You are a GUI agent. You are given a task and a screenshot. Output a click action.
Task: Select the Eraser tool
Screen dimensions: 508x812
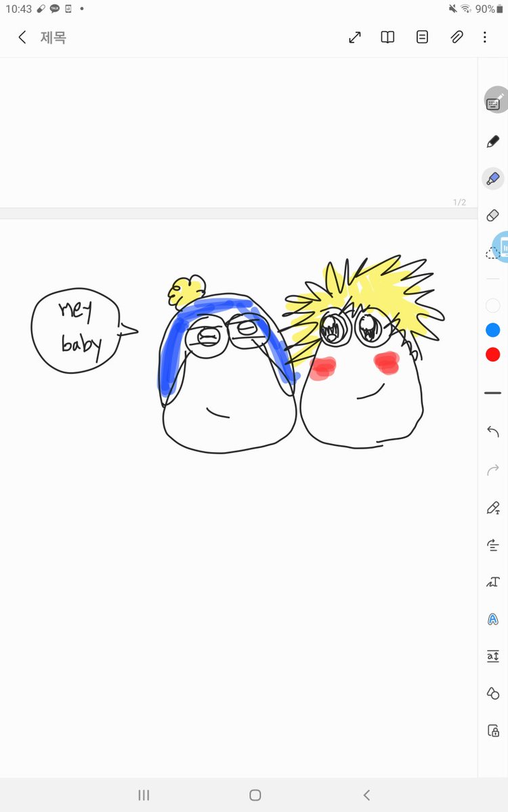point(493,216)
